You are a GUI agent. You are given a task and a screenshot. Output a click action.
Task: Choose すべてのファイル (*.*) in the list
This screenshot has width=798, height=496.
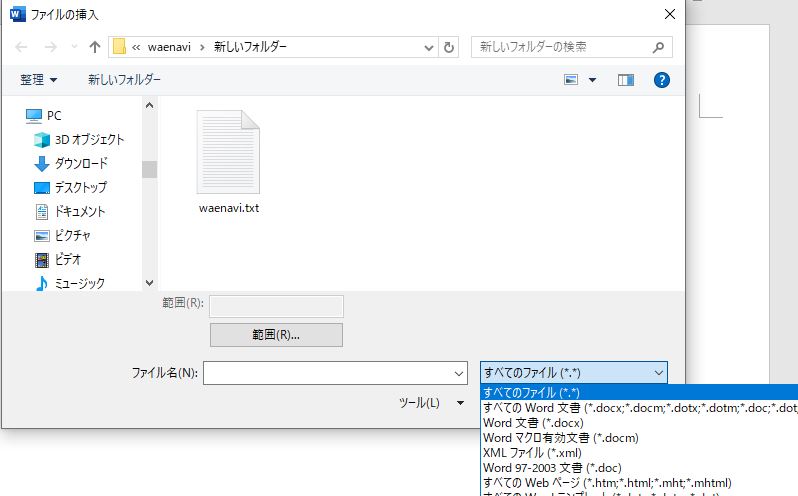point(639,393)
